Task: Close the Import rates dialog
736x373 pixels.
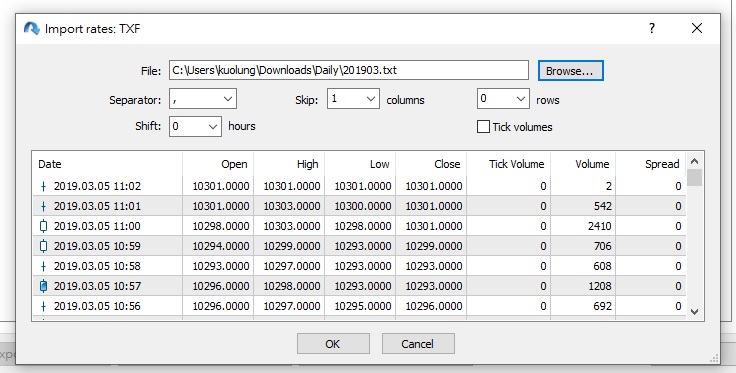Action: click(697, 28)
